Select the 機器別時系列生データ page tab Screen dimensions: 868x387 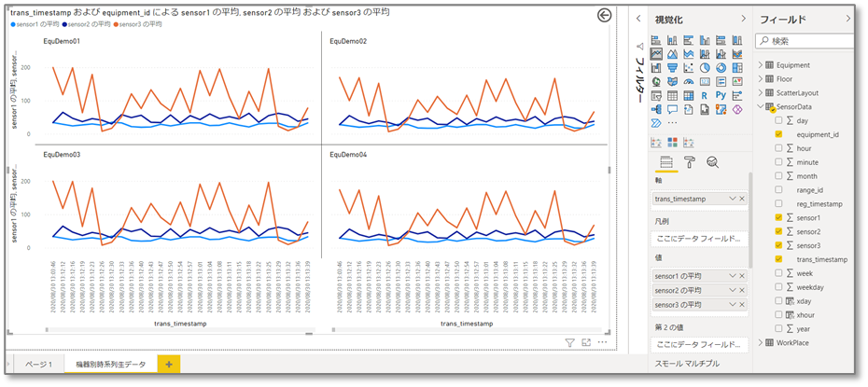(x=111, y=364)
